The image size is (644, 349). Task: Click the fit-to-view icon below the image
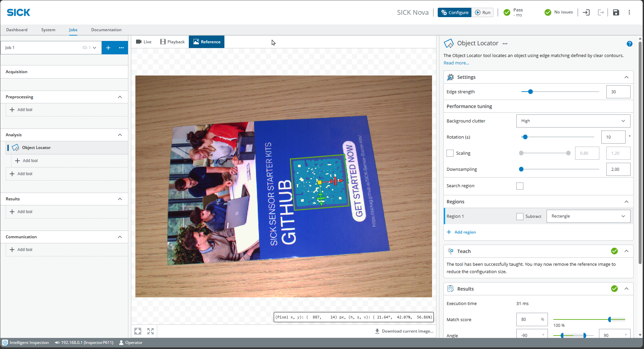tap(138, 331)
